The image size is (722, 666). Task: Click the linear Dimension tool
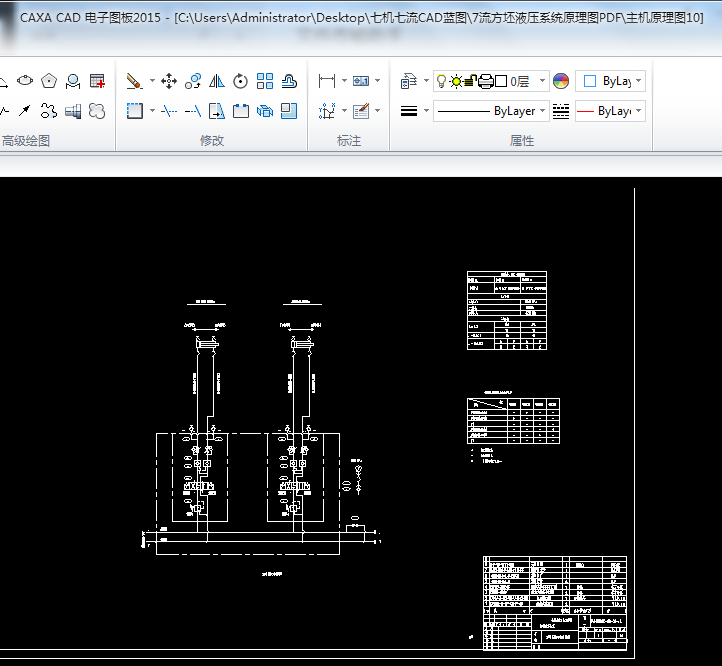point(326,81)
